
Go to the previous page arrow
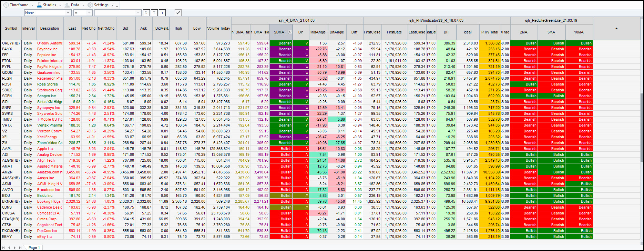[9, 248]
